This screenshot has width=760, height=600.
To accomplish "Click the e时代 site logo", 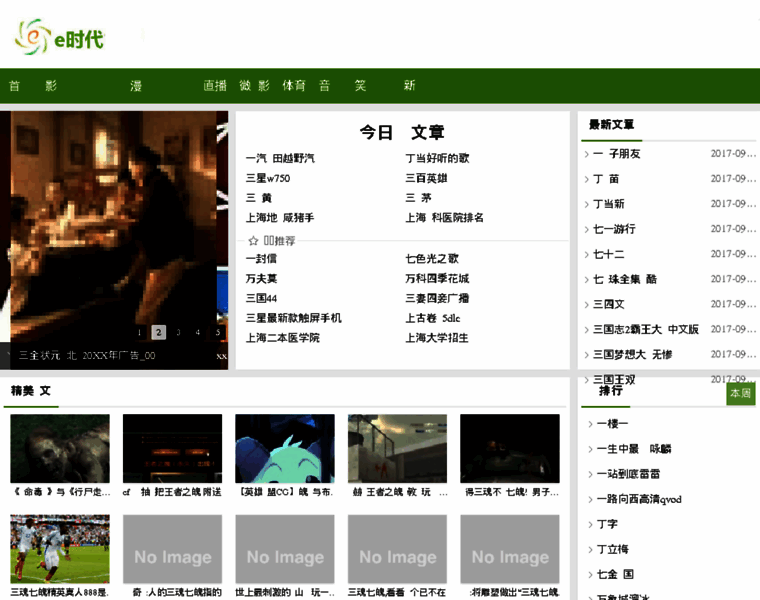I will [59, 37].
